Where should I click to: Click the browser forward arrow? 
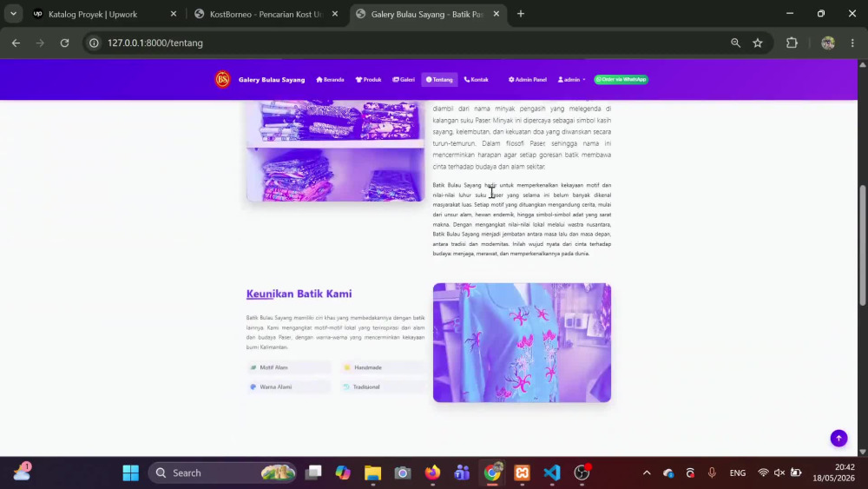click(40, 43)
